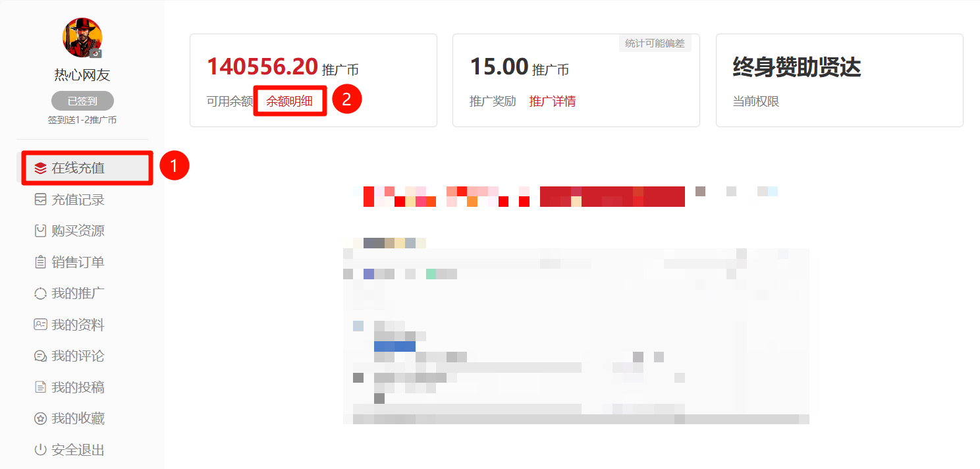Click the 已签到 check-in button
980x469 pixels.
point(82,101)
